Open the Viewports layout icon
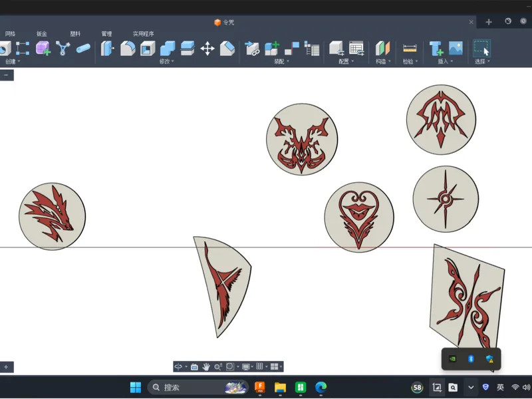 point(274,366)
